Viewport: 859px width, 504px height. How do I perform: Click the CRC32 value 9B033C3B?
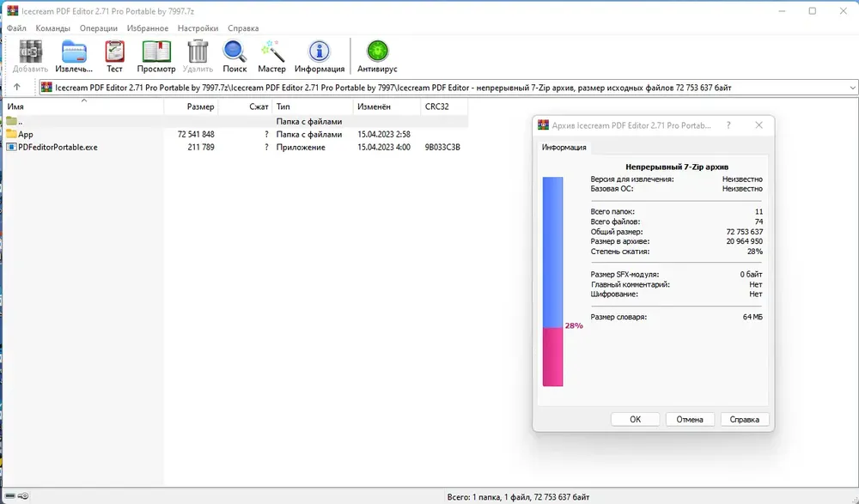pos(442,148)
